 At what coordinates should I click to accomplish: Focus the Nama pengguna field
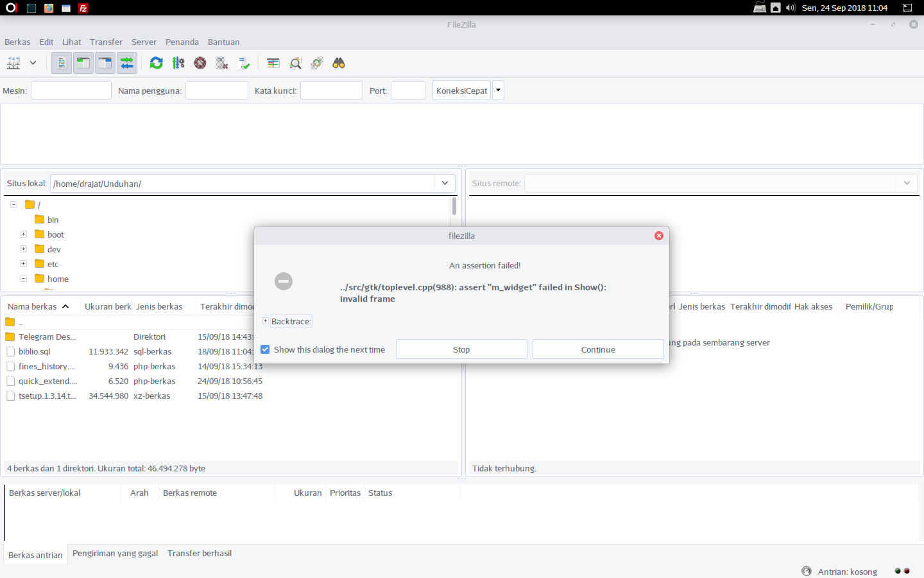[x=217, y=91]
